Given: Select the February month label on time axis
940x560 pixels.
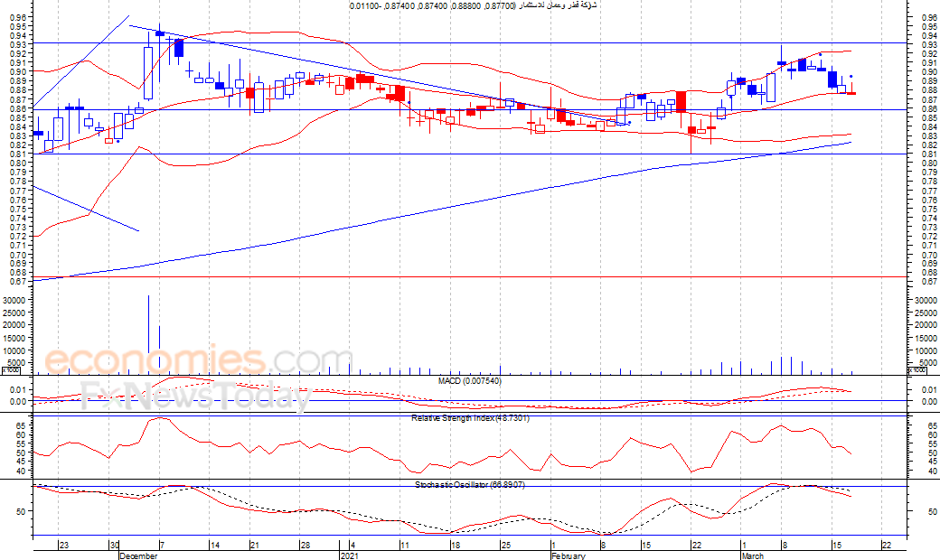Looking at the screenshot, I should pyautogui.click(x=569, y=555).
